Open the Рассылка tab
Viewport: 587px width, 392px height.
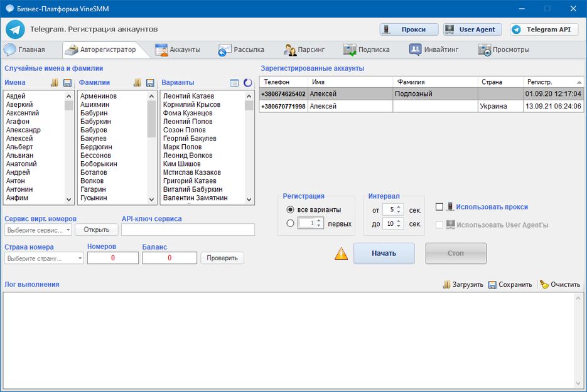242,50
